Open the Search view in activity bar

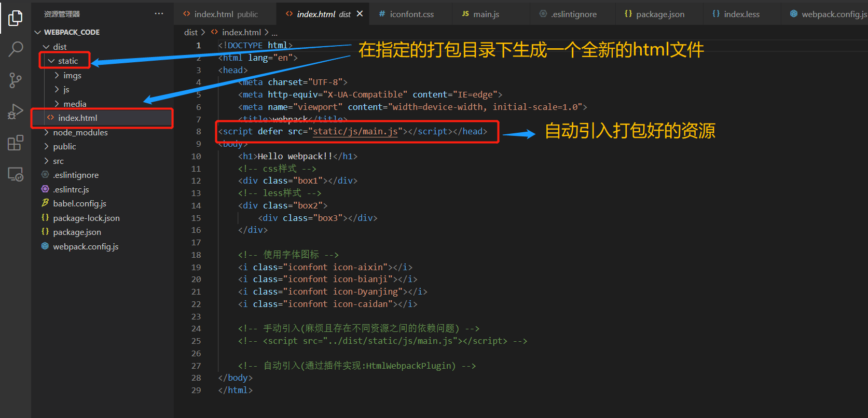pos(16,49)
